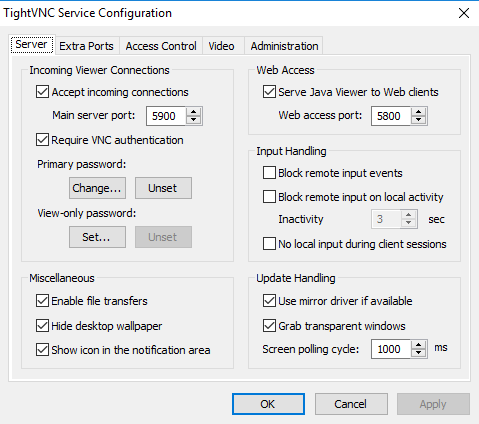Toggle Use mirror driver if available
Viewport: 479px width, 424px height.
269,301
